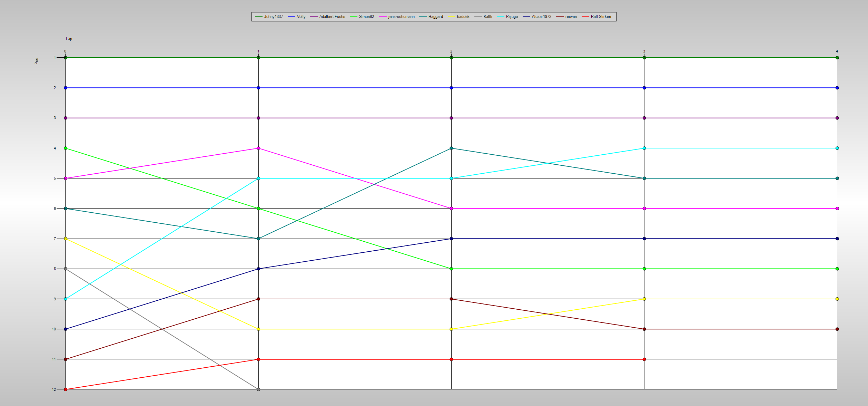Click baddek's yellow marker at lap 1
The width and height of the screenshot is (868, 406).
(x=258, y=329)
